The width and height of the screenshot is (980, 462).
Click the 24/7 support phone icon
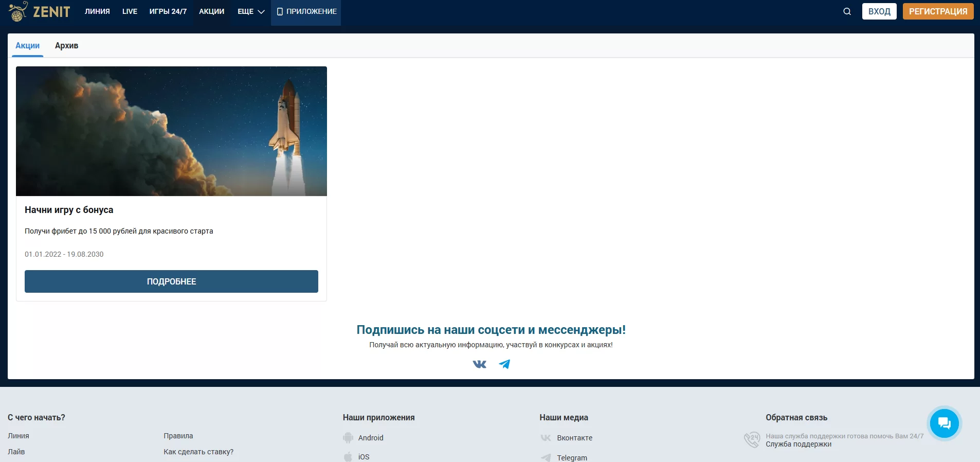[x=752, y=440]
